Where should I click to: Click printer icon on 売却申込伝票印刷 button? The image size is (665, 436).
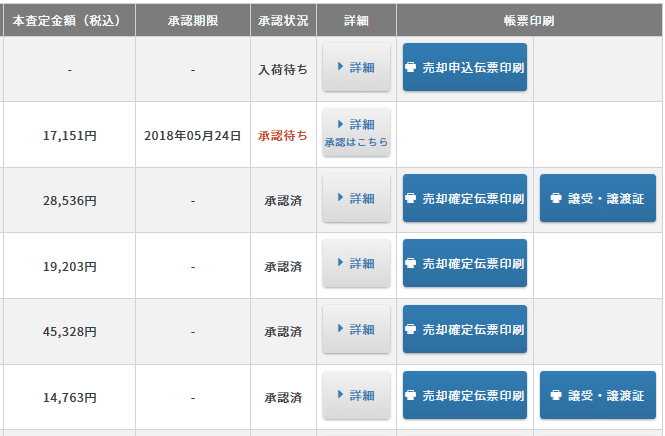[410, 67]
